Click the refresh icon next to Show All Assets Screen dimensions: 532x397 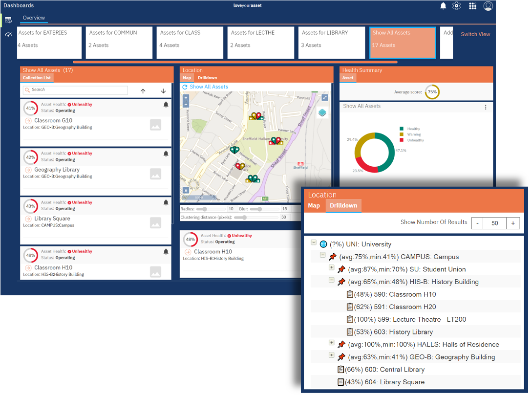(x=185, y=87)
